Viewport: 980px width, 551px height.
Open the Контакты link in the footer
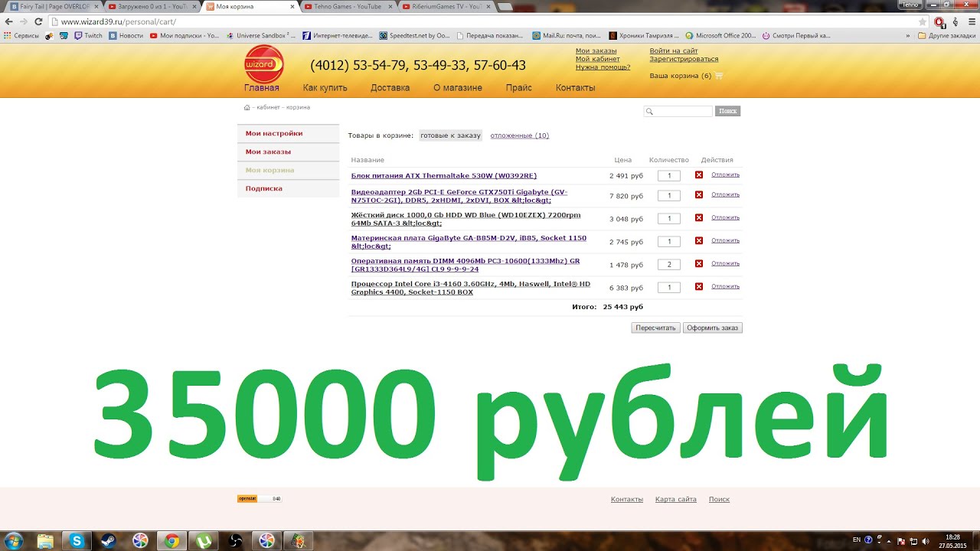[627, 499]
